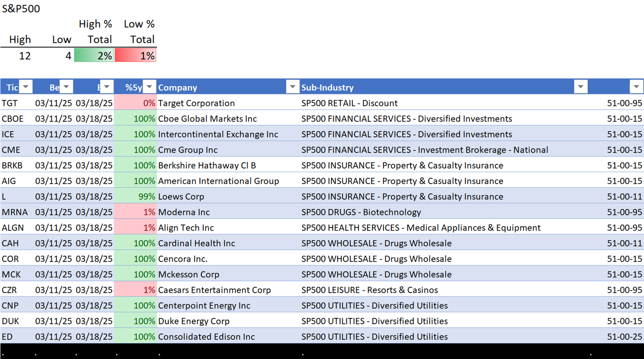Open the Company column filter dropdown
This screenshot has height=359, width=644.
click(292, 87)
